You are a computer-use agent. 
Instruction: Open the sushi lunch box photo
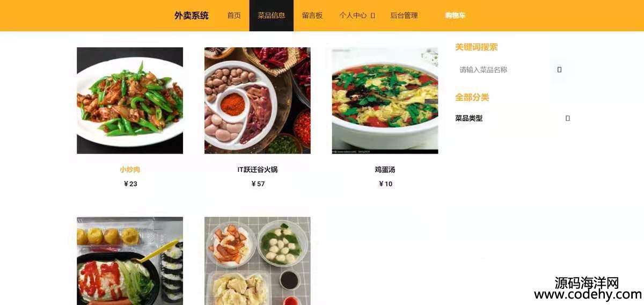coord(130,261)
